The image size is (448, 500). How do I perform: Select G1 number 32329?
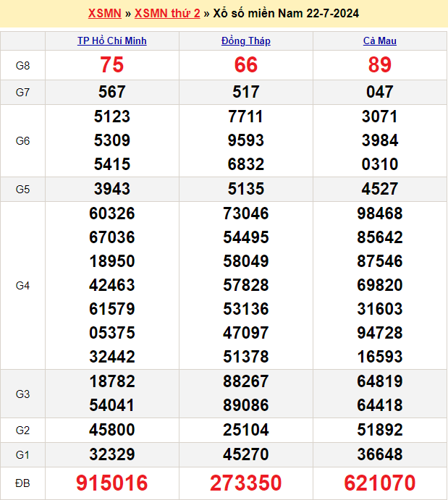tap(112, 454)
